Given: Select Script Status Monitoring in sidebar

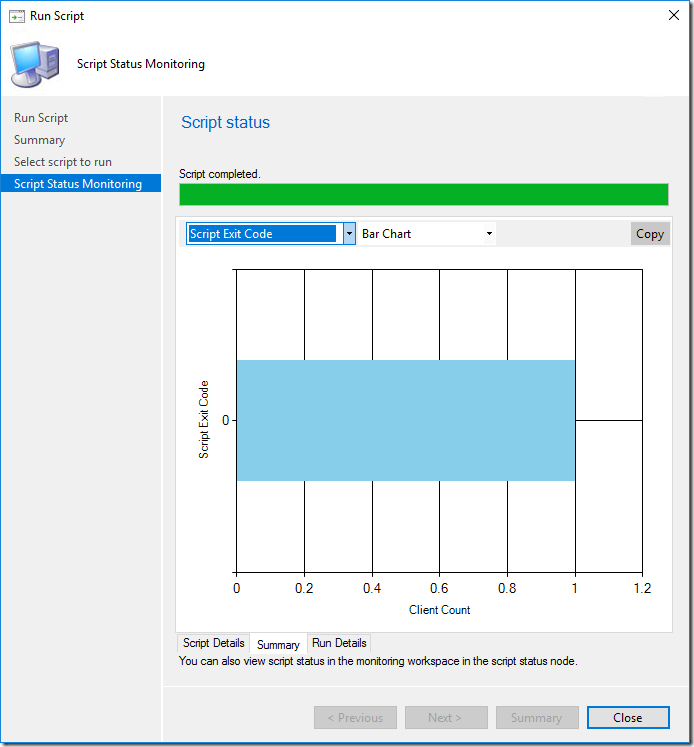Looking at the screenshot, I should pos(78,184).
